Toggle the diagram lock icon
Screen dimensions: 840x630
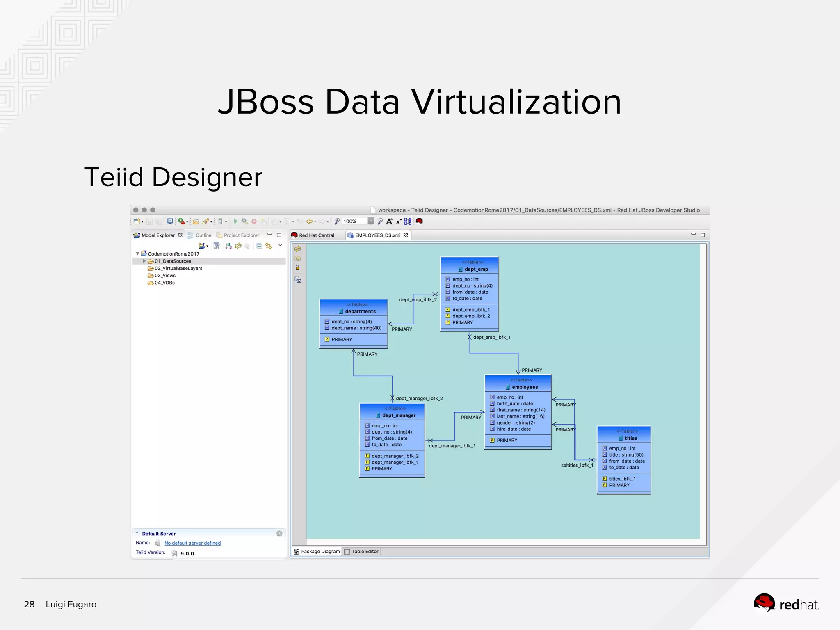[x=298, y=268]
